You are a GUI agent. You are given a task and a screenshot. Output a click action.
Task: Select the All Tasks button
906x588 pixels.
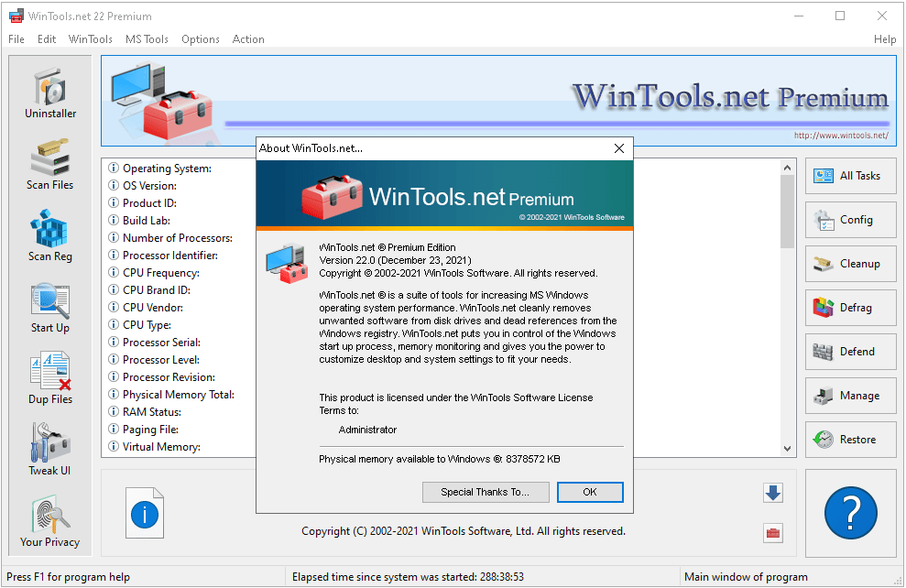pos(850,176)
